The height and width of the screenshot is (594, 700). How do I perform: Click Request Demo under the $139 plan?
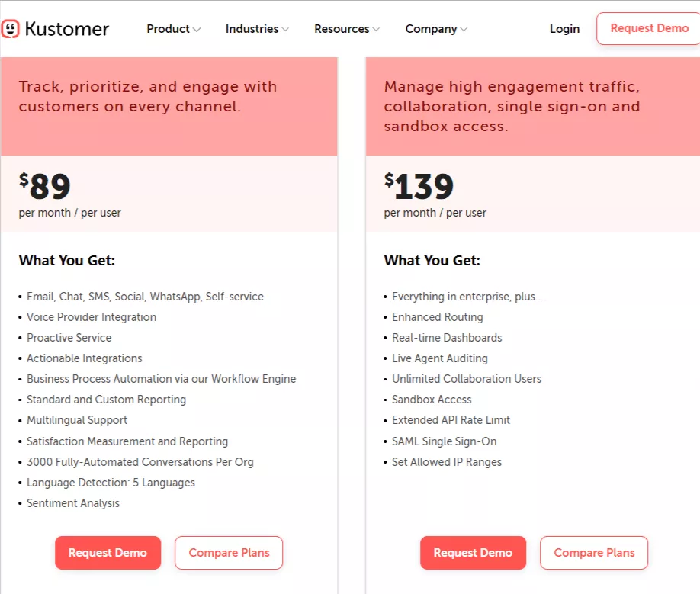[473, 553]
